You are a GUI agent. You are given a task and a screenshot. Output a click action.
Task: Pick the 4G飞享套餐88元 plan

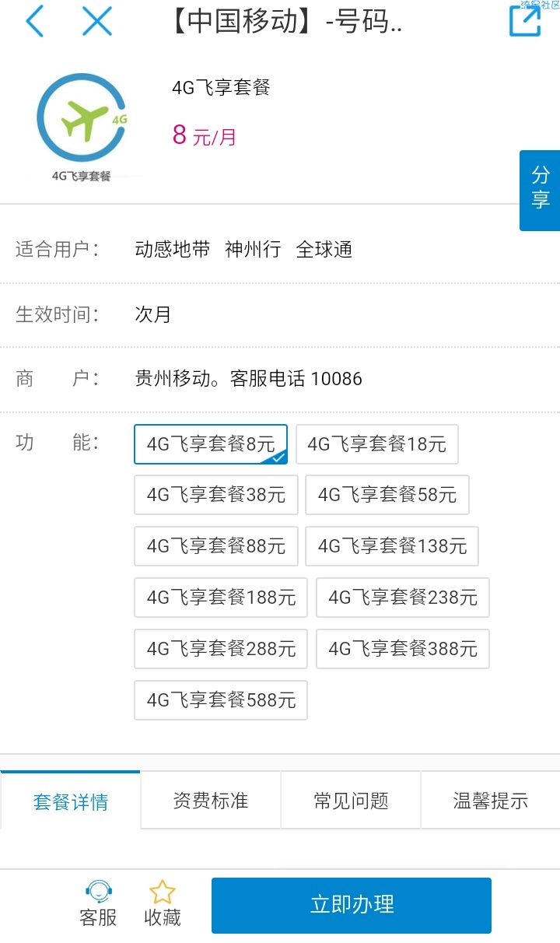click(x=216, y=546)
